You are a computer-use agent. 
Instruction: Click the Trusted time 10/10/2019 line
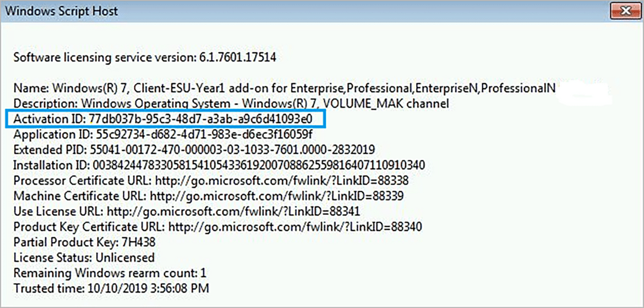point(111,289)
